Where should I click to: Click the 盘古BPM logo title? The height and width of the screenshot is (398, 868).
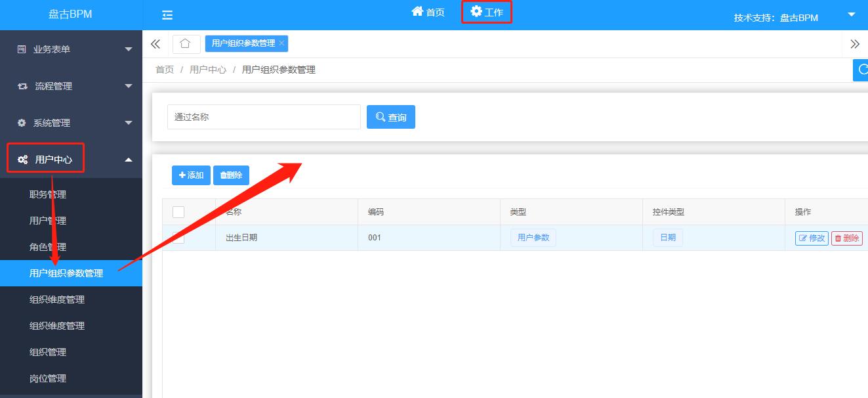click(x=70, y=14)
